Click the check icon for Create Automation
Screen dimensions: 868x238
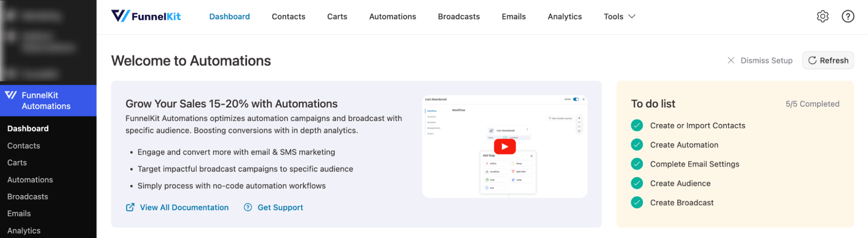637,145
